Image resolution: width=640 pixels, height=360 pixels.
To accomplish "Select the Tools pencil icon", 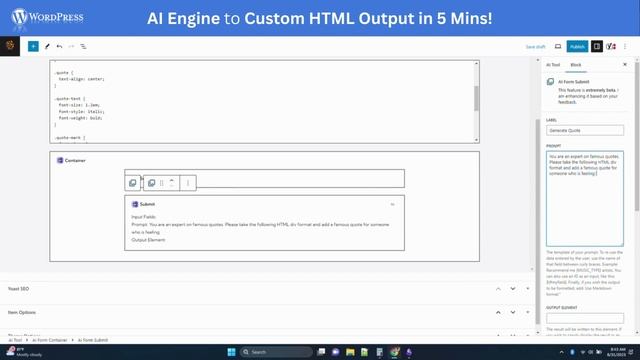I will (x=47, y=47).
